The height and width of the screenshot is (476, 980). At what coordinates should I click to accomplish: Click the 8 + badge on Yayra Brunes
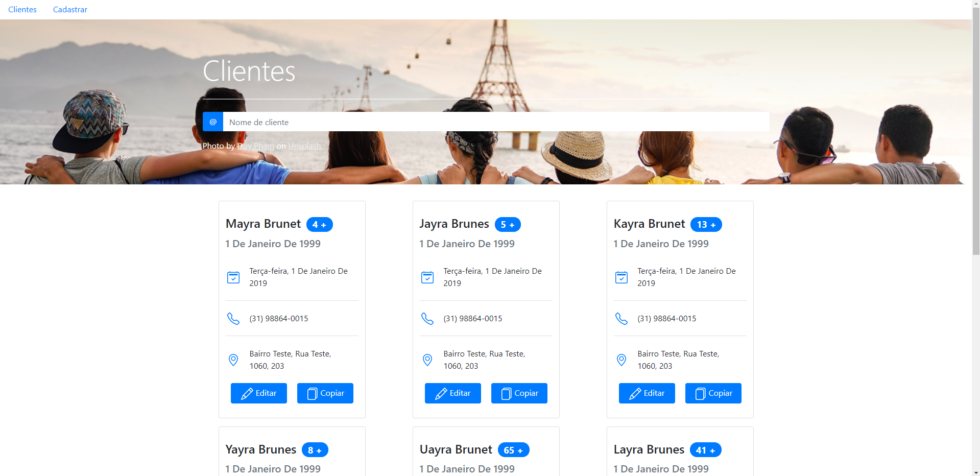click(315, 450)
